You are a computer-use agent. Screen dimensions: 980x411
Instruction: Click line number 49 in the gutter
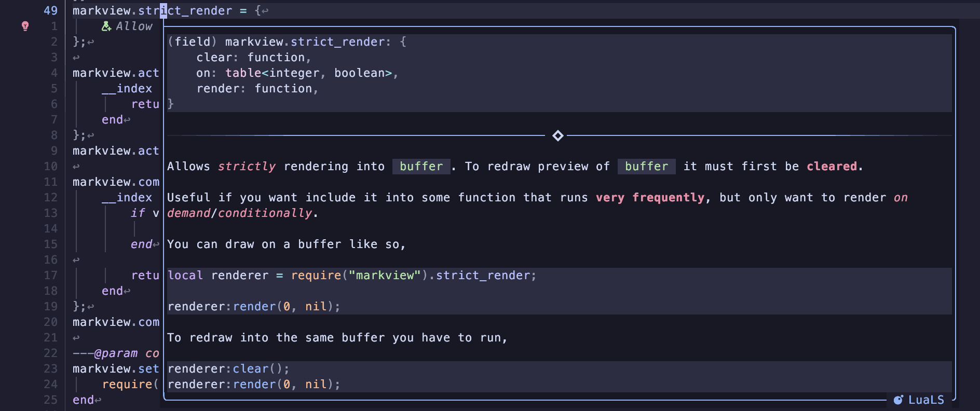50,10
